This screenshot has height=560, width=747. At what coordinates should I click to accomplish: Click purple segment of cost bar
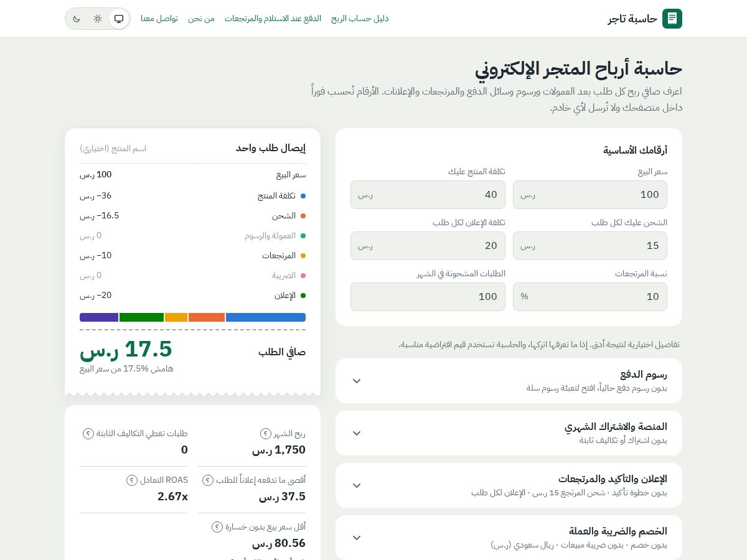(x=99, y=317)
